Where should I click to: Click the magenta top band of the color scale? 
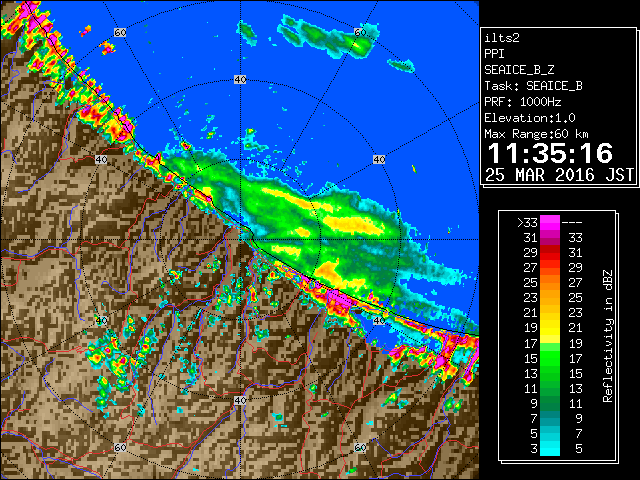[550, 223]
